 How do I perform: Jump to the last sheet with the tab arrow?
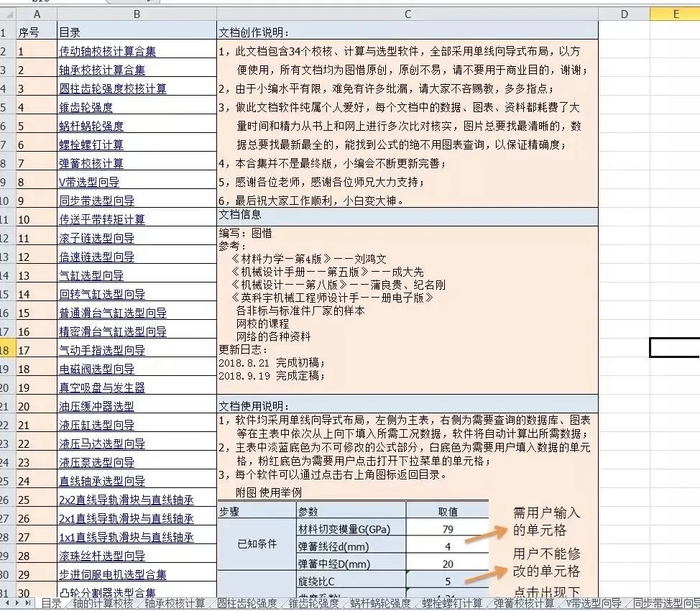point(28,603)
